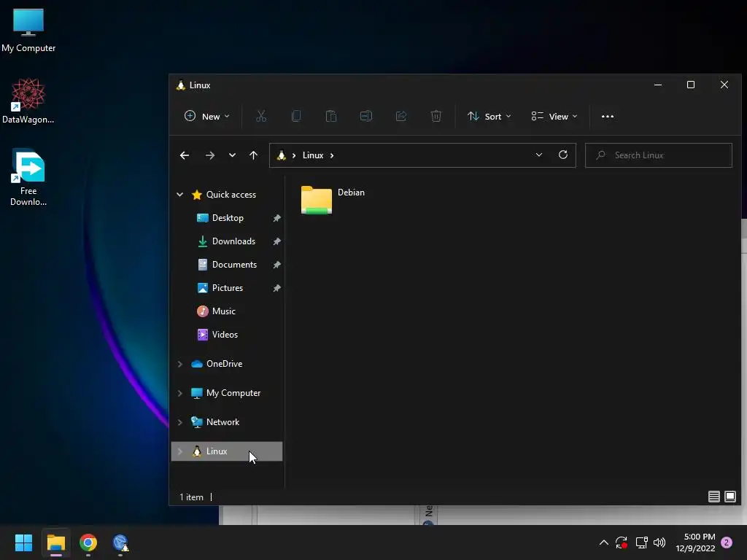Select OneDrive in the sidebar
This screenshot has height=560, width=747.
click(x=224, y=363)
